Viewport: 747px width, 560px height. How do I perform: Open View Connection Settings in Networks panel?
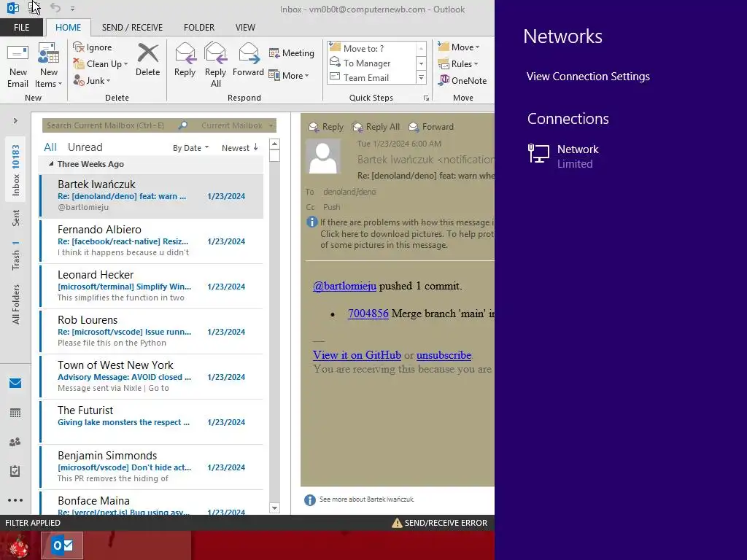[588, 77]
